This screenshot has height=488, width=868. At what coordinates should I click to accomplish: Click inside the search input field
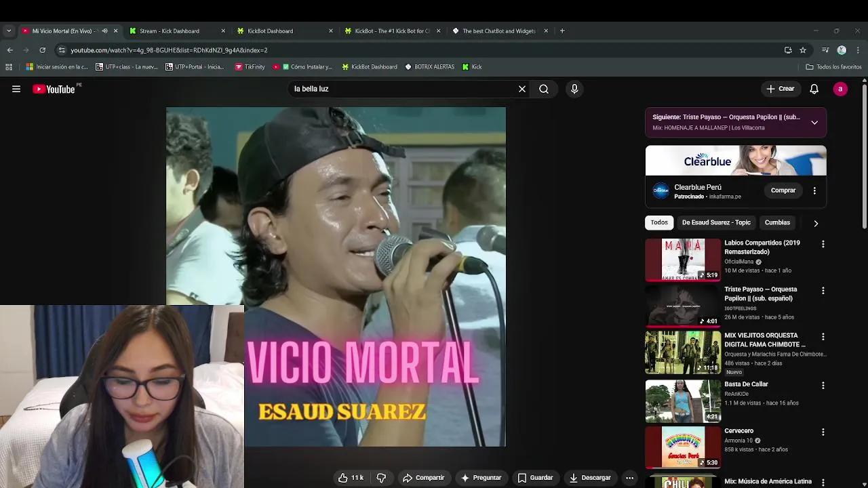(407, 89)
